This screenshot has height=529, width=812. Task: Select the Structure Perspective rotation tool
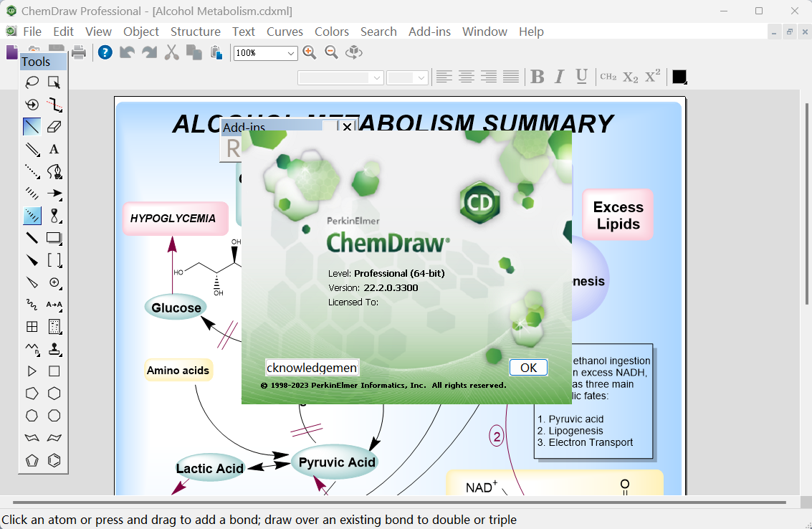click(x=32, y=104)
